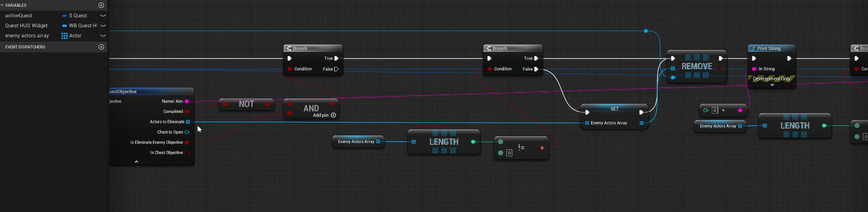Select the REMOVE array node
Image resolution: width=868 pixels, height=212 pixels.
click(697, 66)
